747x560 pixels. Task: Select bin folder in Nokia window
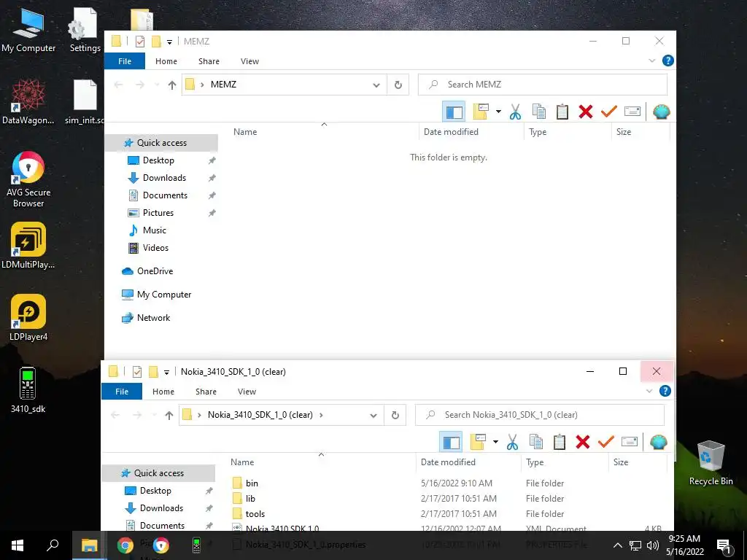tap(252, 483)
